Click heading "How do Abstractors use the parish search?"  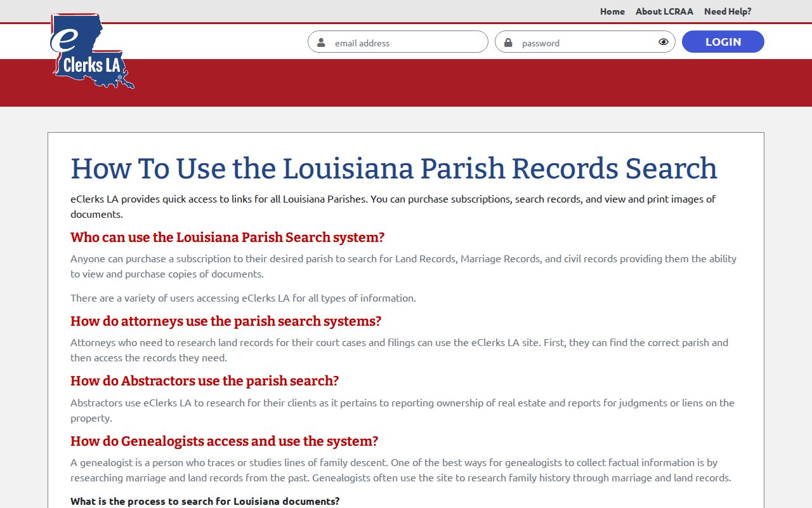pos(205,381)
